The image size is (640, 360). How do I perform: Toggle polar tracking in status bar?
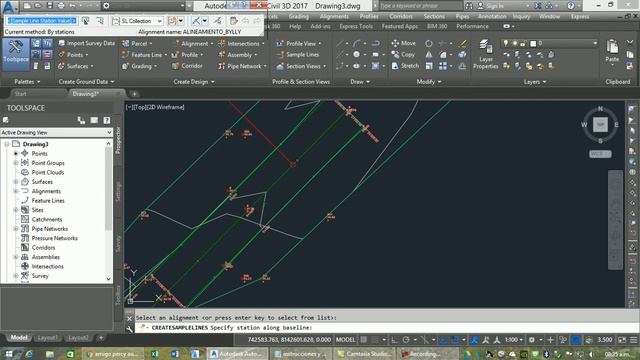tap(406, 340)
